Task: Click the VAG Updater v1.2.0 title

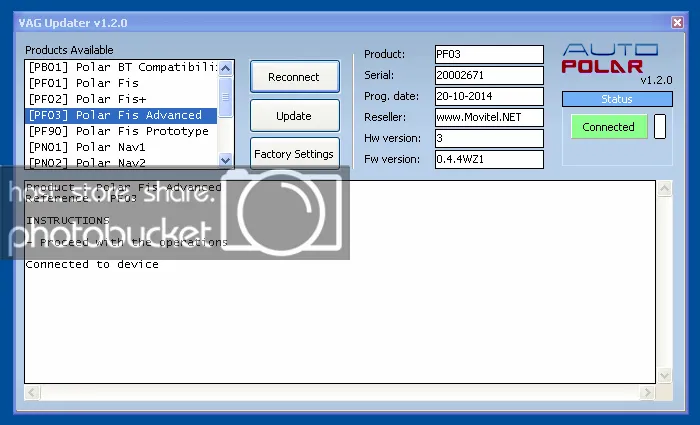Action: coord(73,23)
